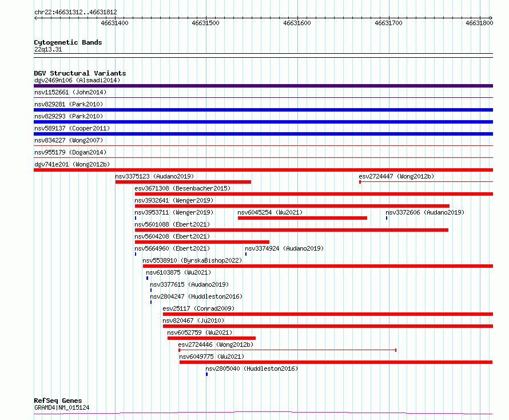Click the small blue marker under nsv2805040
509x420 pixels.
207,375
